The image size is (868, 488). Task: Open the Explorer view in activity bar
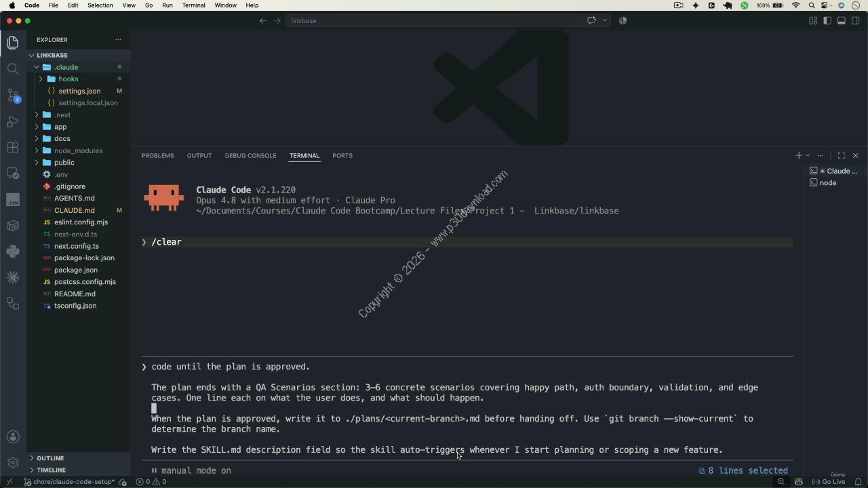(x=13, y=43)
